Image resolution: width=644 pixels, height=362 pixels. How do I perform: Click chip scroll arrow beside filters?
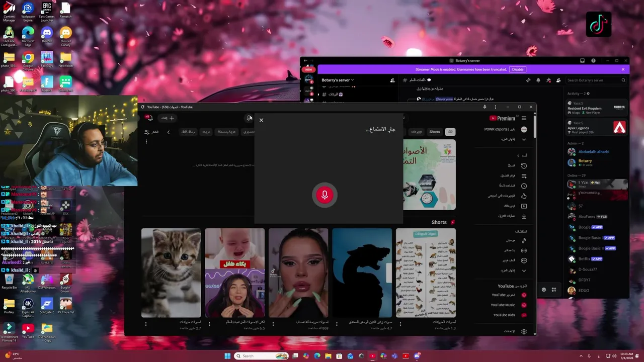tap(169, 132)
